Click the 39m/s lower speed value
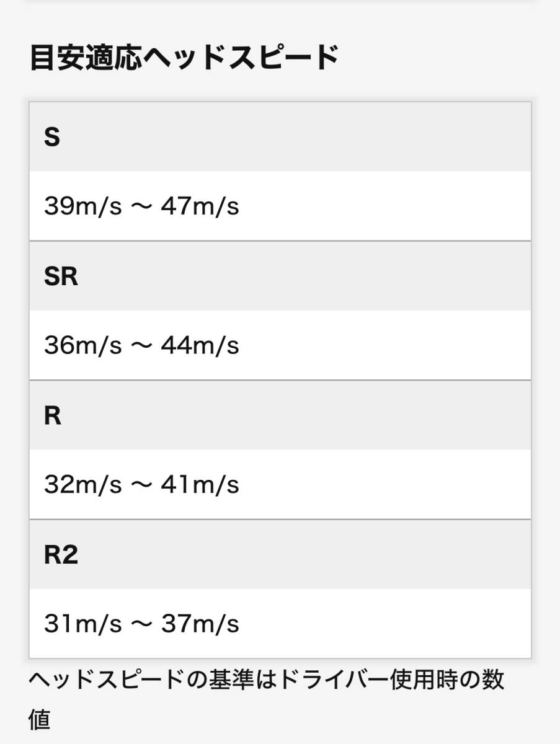Viewport: 560px width, 744px height. coord(82,206)
